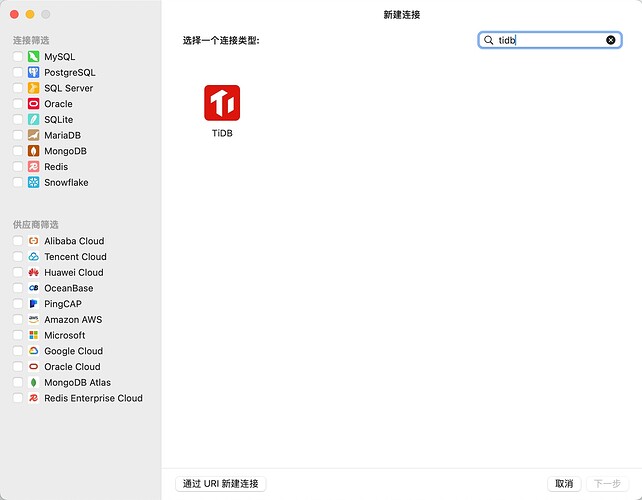This screenshot has width=642, height=500.
Task: Click the SQLite feather icon
Action: pyautogui.click(x=34, y=120)
